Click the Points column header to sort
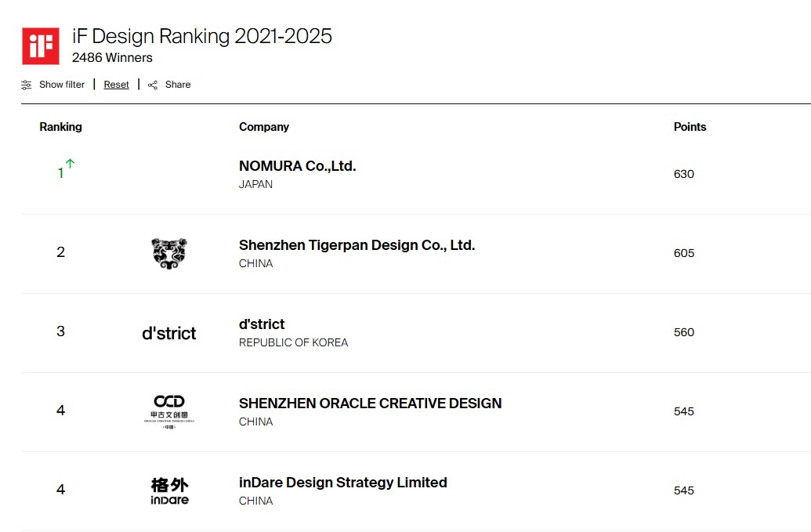The image size is (811, 532). coord(690,126)
